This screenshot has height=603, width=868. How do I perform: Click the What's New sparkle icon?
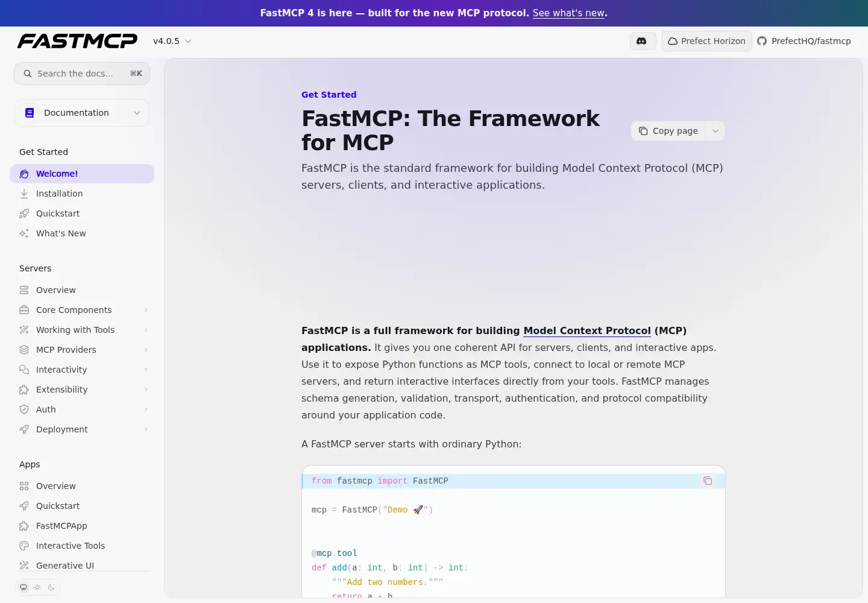pyautogui.click(x=24, y=233)
